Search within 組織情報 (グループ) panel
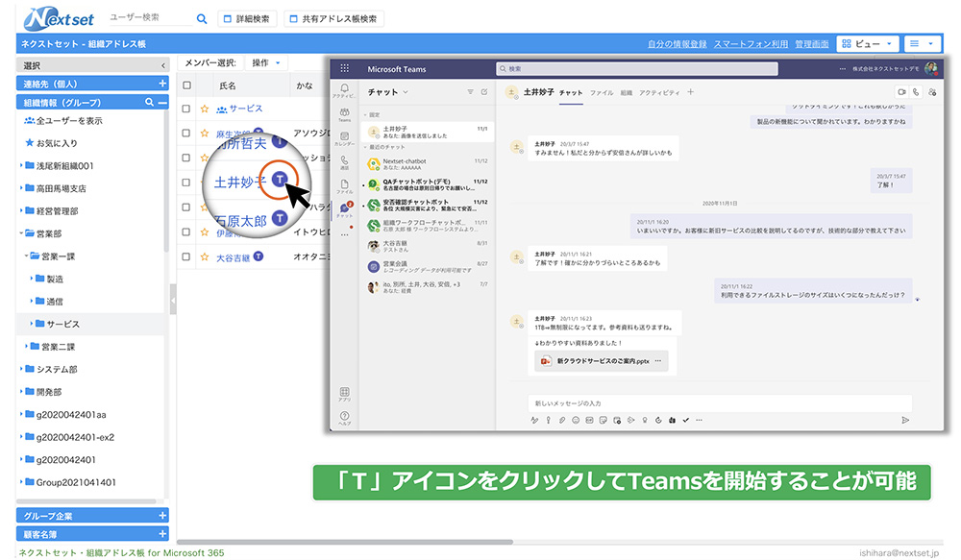 tap(149, 103)
